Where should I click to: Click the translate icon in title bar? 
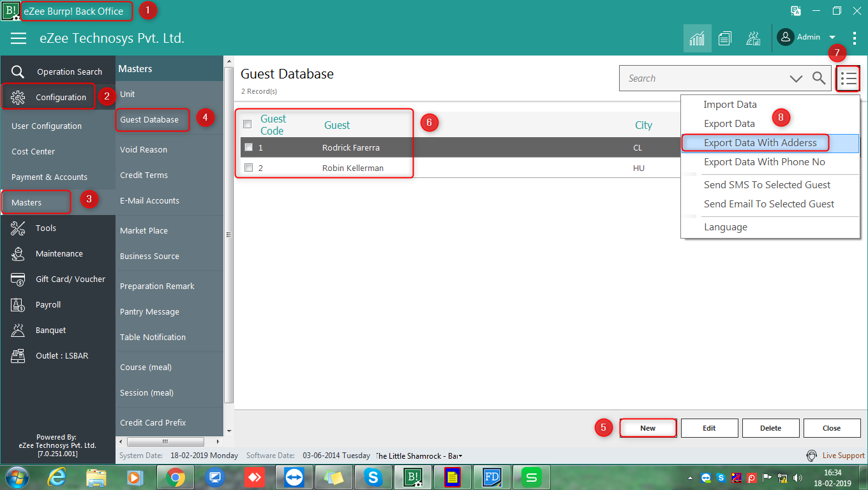(796, 11)
